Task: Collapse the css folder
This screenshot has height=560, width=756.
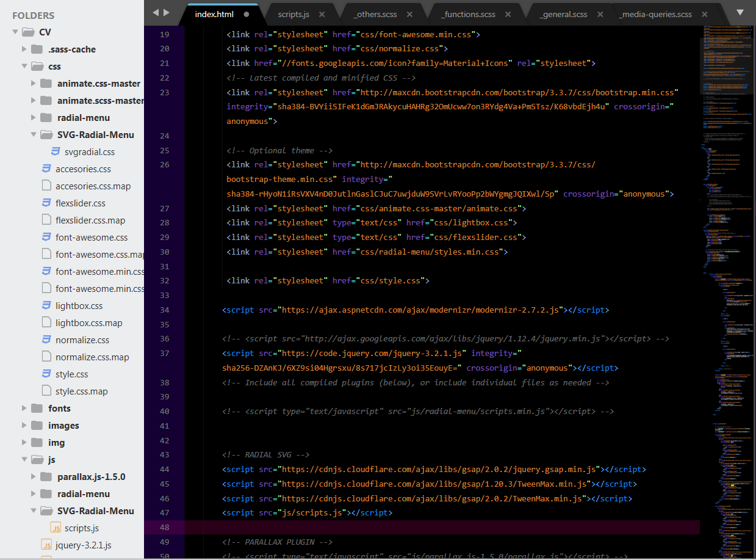Action: pyautogui.click(x=24, y=66)
